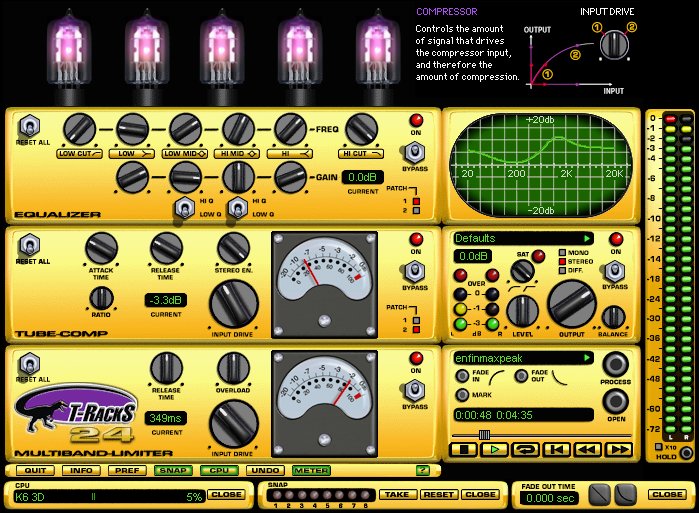
Task: Select Tube-Comp Patch 1 checkbox
Action: (416, 320)
